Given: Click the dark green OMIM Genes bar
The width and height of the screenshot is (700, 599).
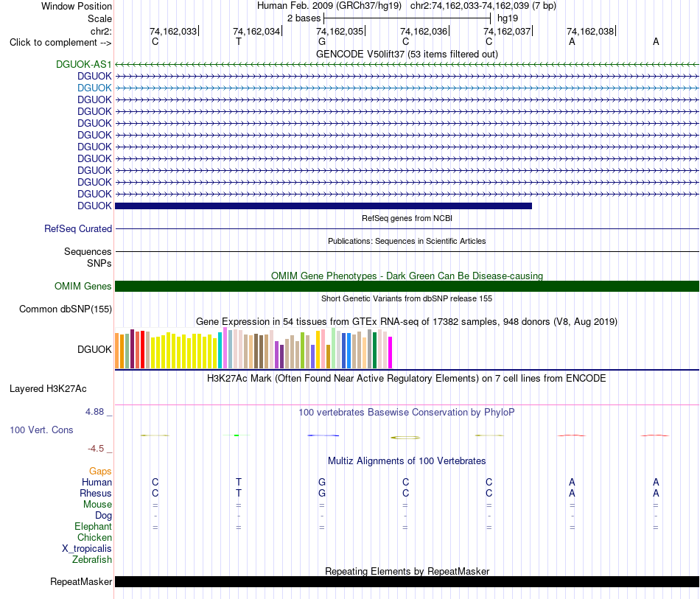Looking at the screenshot, I should 407,286.
